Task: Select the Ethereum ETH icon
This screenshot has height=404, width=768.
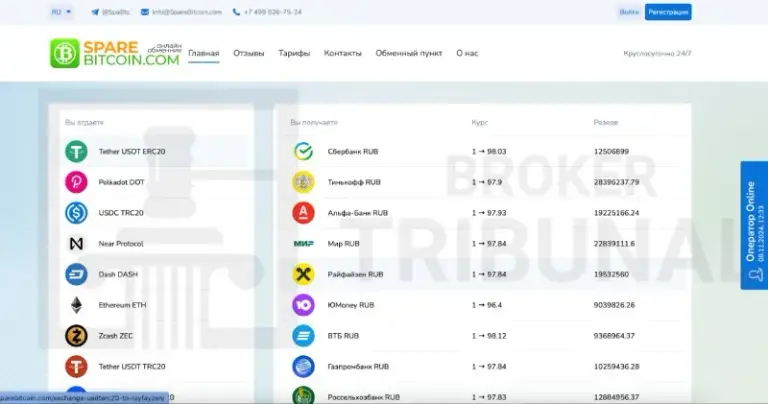Action: coord(76,305)
